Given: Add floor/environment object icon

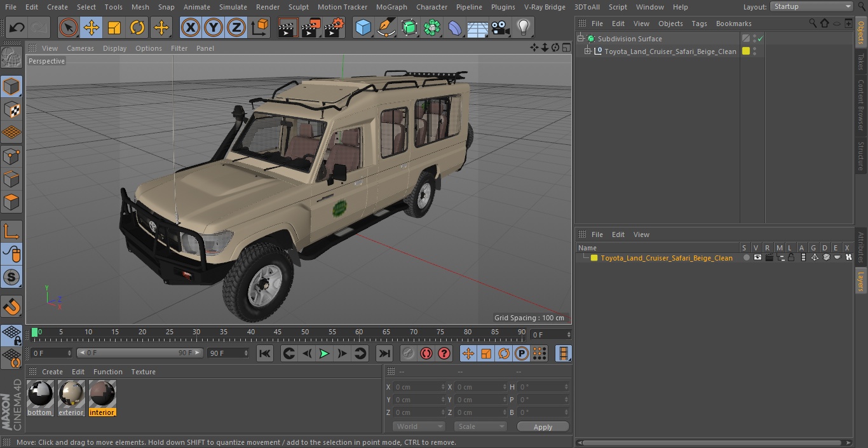Looking at the screenshot, I should pos(478,27).
